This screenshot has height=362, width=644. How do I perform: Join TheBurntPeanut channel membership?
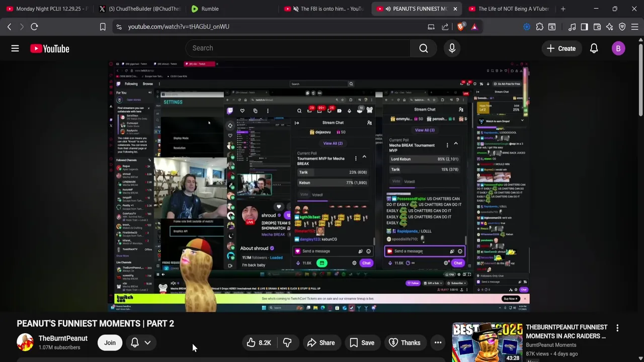[110, 343]
